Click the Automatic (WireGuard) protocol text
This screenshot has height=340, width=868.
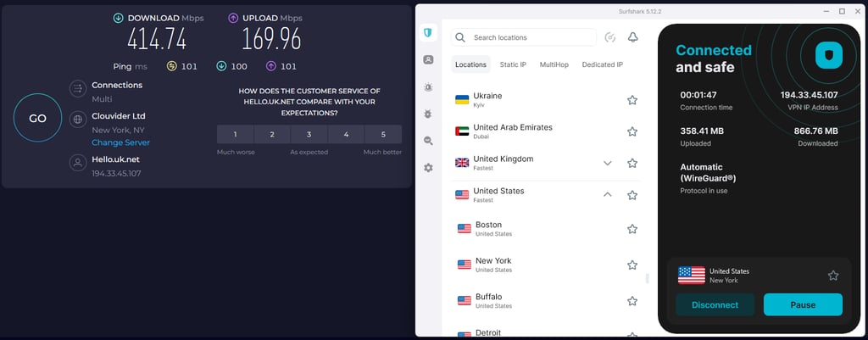(708, 173)
